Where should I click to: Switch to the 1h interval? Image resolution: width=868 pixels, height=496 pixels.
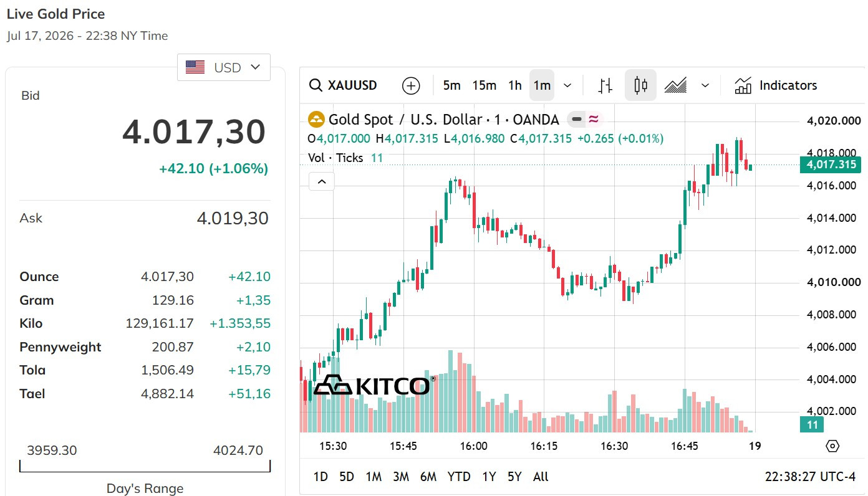point(514,85)
